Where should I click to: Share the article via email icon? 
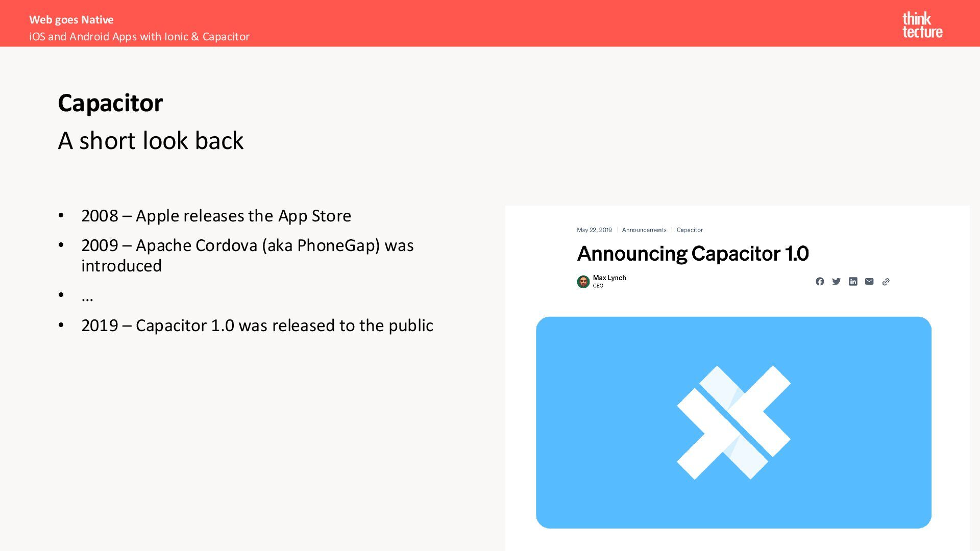[869, 282]
